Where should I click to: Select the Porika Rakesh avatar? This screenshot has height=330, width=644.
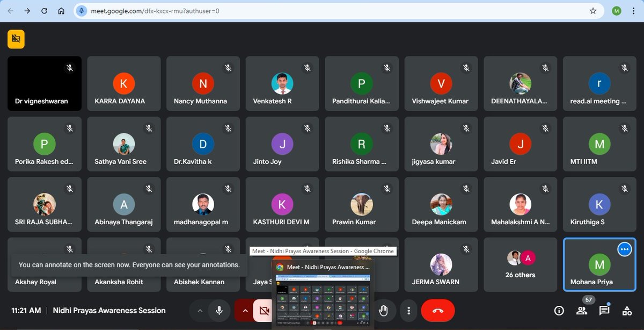[x=45, y=144]
